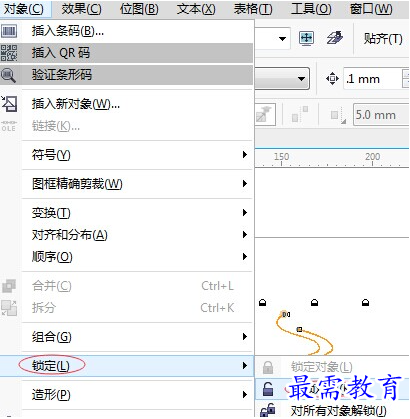Screen dimensions: 410x419
Task: Click the barcode icon beside 插入条码
Action: click(x=9, y=31)
